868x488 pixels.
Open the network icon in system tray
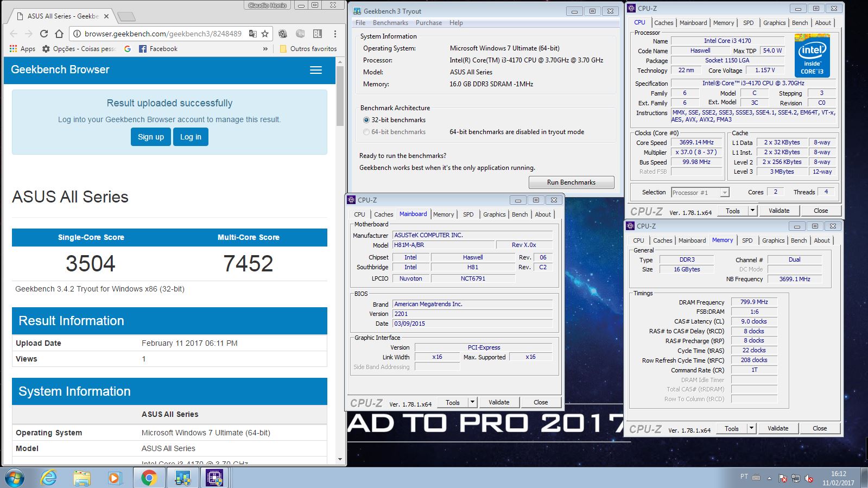click(x=796, y=478)
